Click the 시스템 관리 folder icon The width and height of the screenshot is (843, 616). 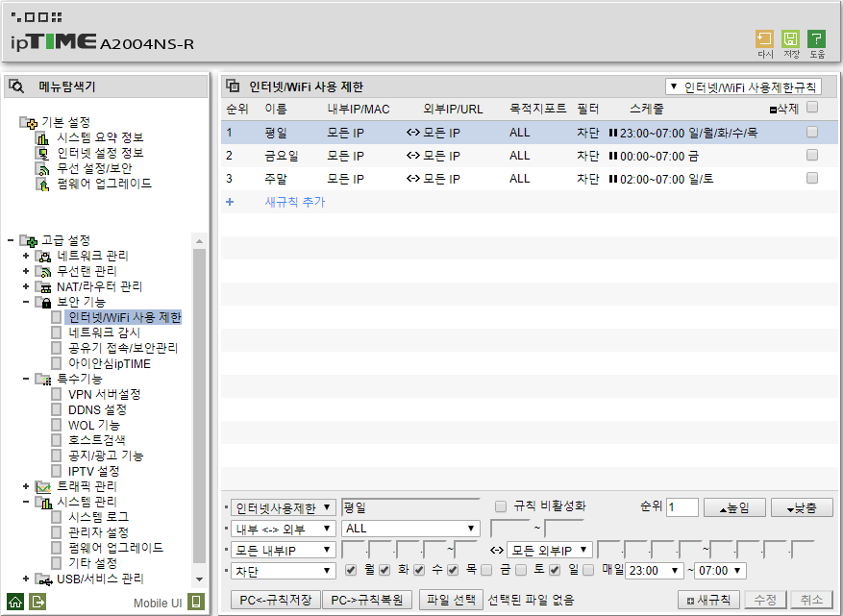(x=43, y=502)
